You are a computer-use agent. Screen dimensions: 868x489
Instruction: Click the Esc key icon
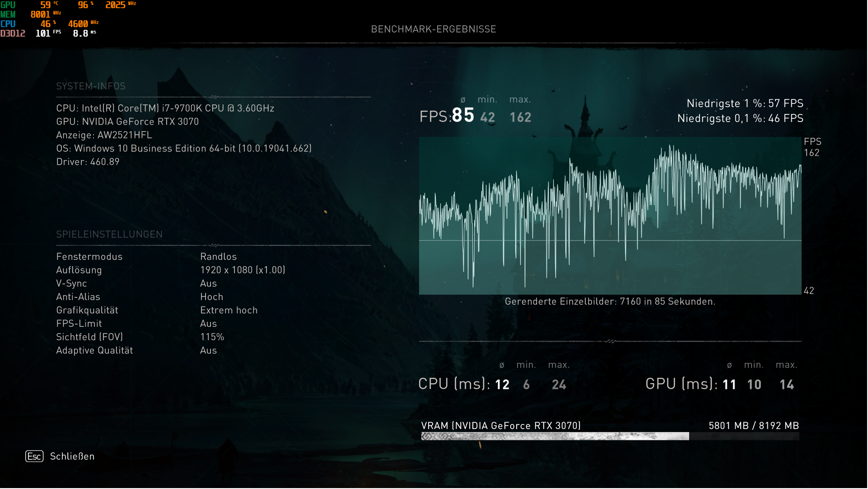coord(34,457)
